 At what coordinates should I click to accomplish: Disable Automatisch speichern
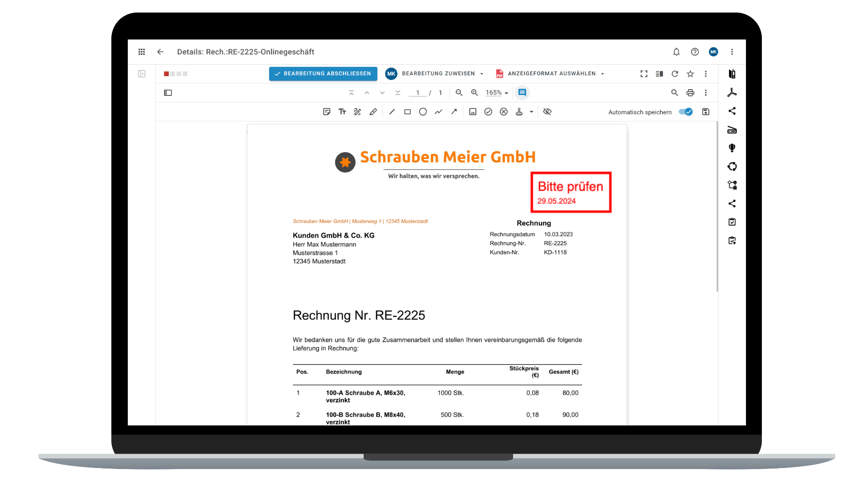tap(685, 111)
